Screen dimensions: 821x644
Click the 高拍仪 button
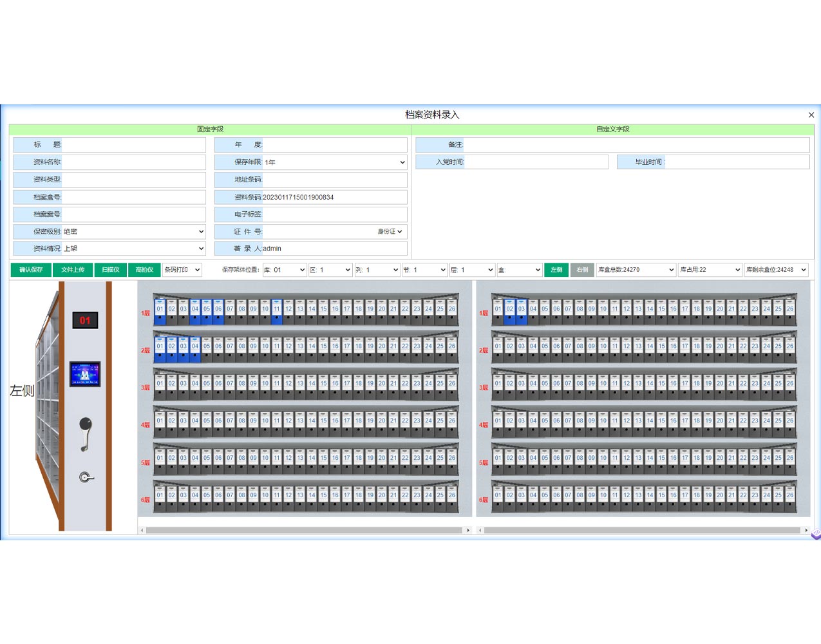click(144, 270)
